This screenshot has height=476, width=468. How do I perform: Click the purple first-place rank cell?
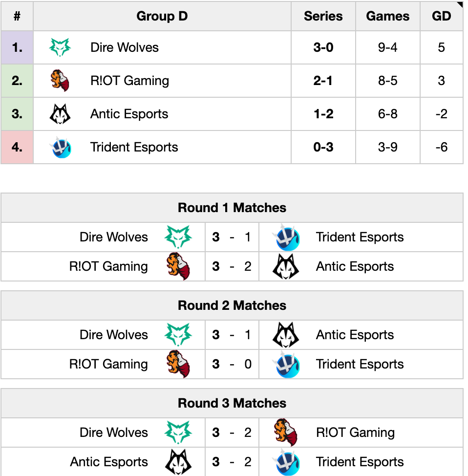click(17, 47)
